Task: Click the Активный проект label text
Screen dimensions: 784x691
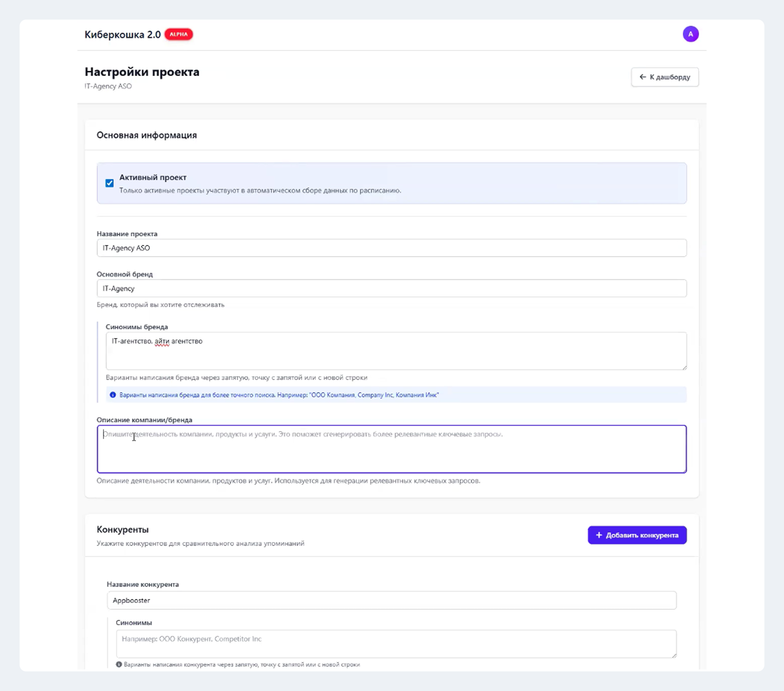Action: click(x=153, y=177)
